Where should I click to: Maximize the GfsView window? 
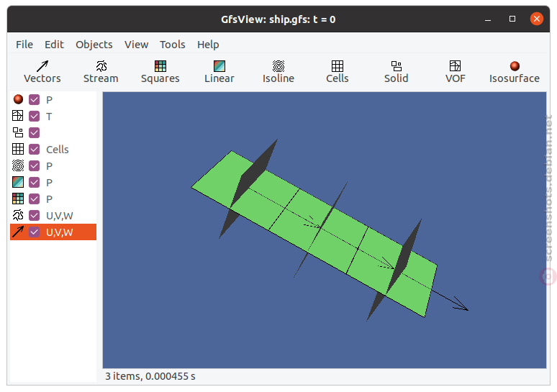(512, 19)
